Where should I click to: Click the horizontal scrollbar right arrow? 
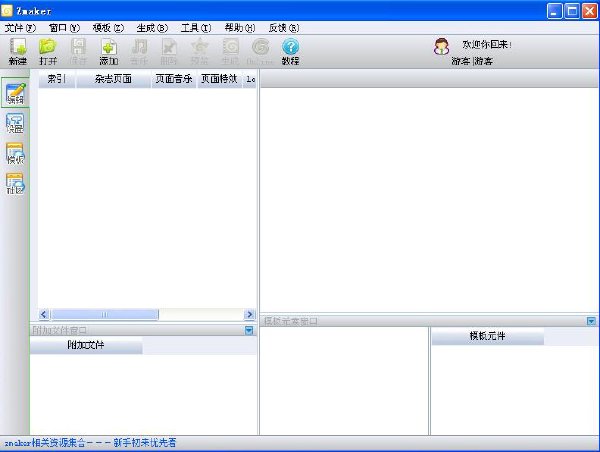[x=249, y=315]
